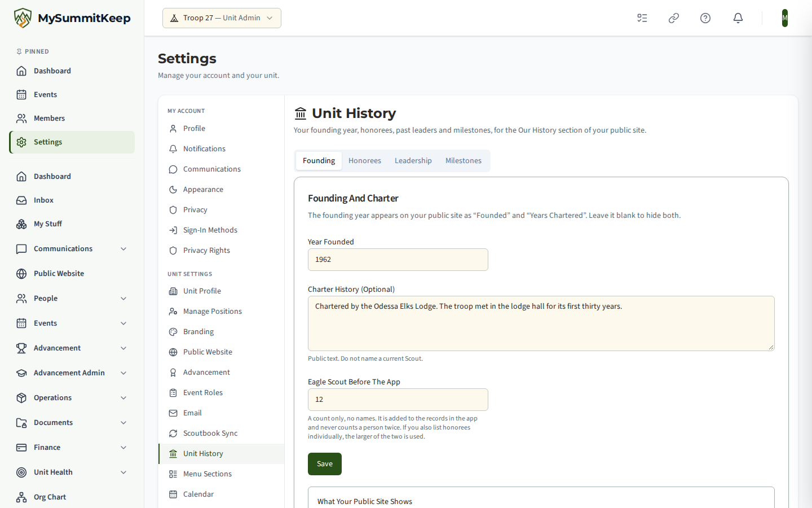Open pinned Members page
This screenshot has height=508, width=812.
(x=72, y=119)
